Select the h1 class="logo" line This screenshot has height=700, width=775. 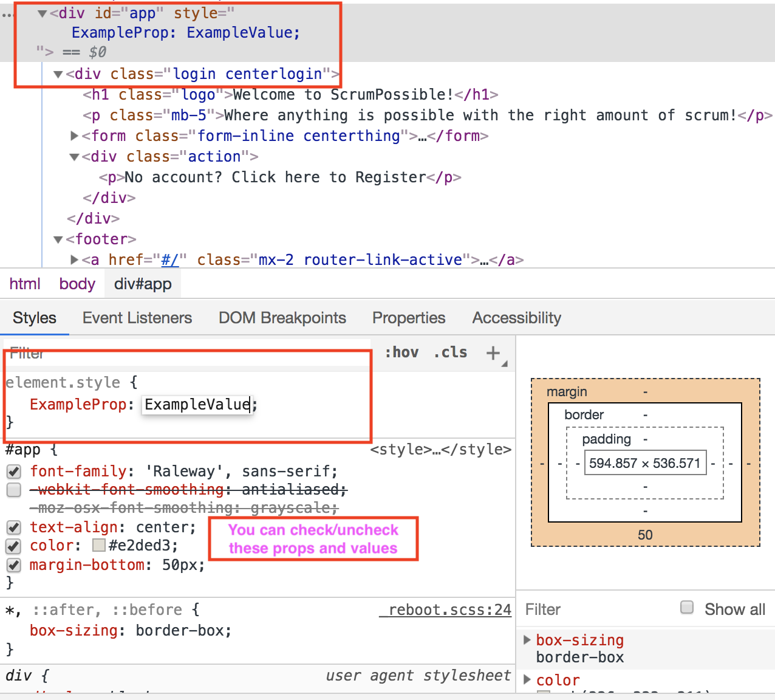click(x=291, y=95)
